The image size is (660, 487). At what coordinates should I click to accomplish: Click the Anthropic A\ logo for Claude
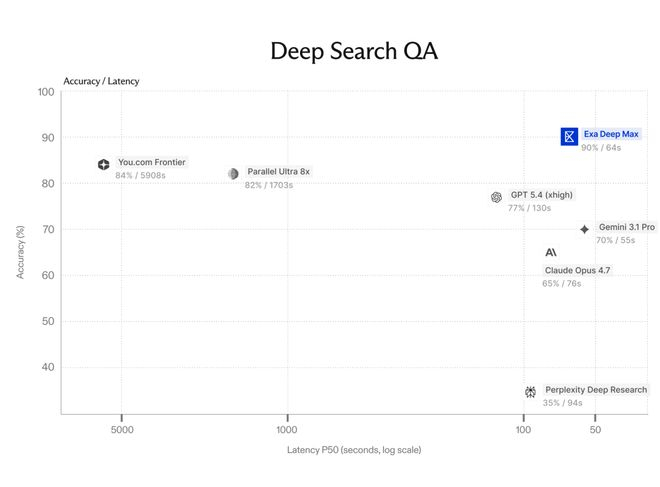pos(551,252)
